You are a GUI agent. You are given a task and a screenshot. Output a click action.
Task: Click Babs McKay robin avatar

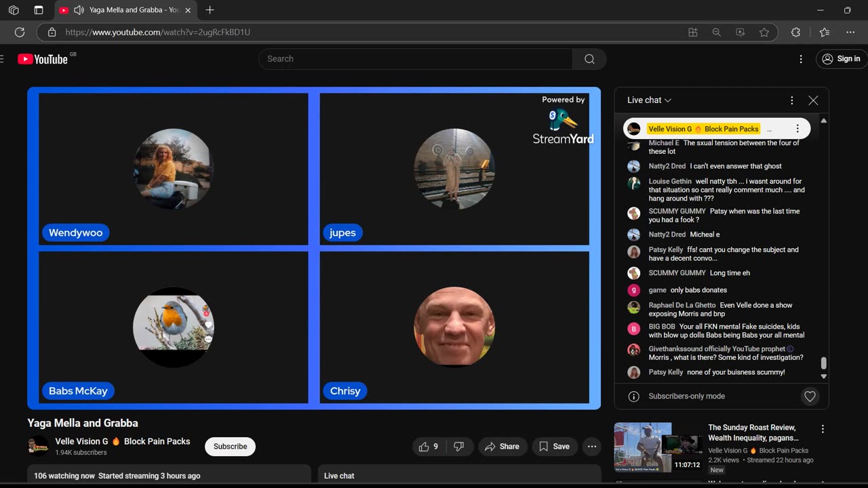[173, 327]
